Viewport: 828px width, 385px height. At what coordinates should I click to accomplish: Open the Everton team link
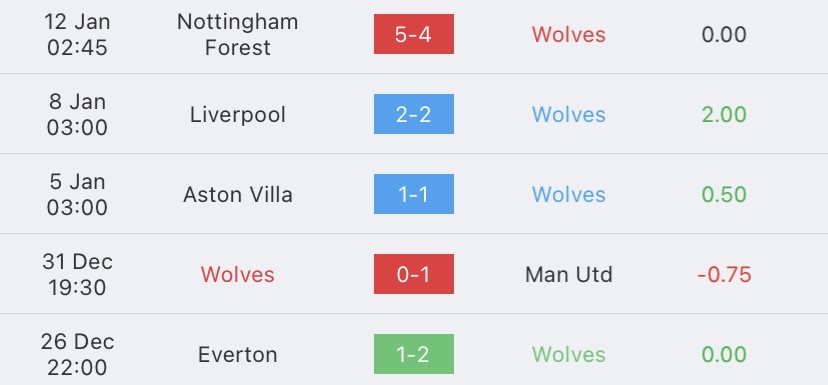coord(238,354)
